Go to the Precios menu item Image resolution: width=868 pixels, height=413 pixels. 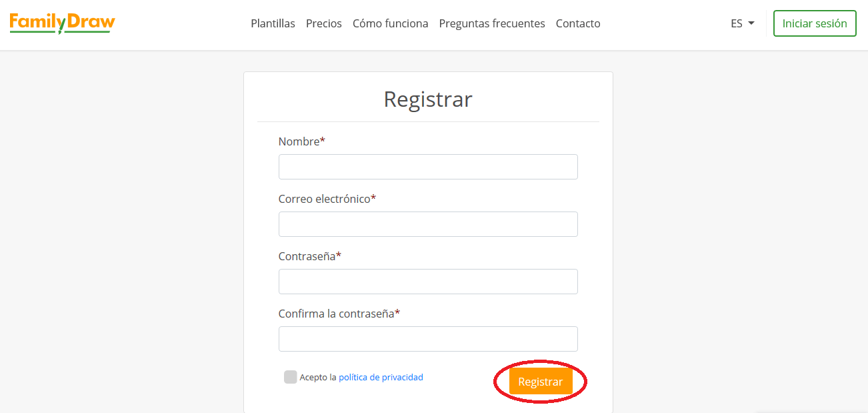(x=323, y=23)
